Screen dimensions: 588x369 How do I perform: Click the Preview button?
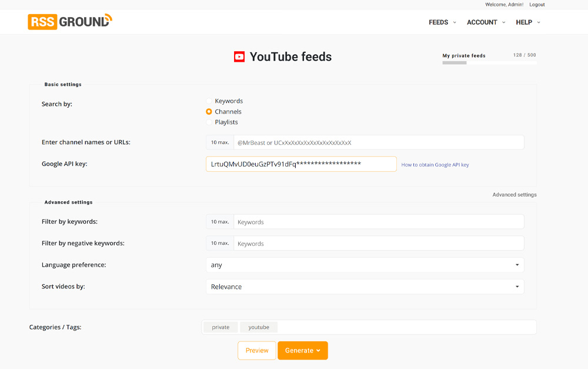coord(257,351)
